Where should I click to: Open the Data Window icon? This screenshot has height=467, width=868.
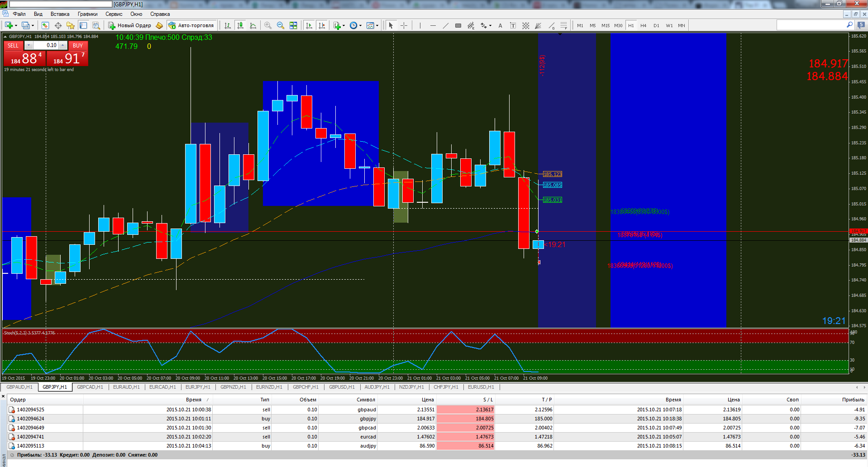point(58,25)
